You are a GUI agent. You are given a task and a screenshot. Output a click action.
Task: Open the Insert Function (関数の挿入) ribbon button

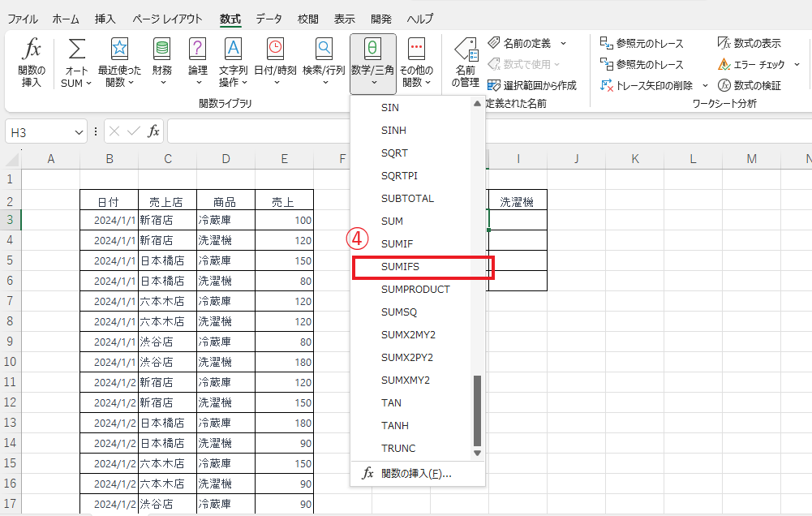(32, 62)
